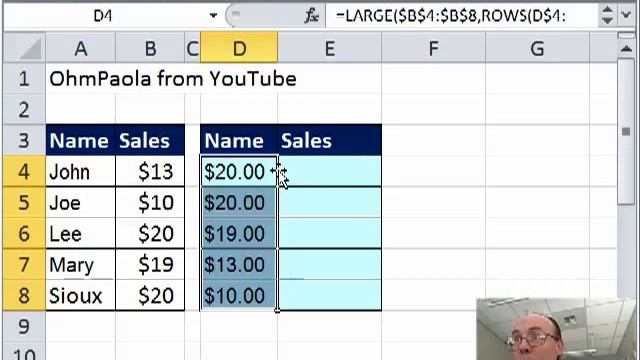The height and width of the screenshot is (360, 640).
Task: Click the "Name" header in column A
Action: click(80, 140)
